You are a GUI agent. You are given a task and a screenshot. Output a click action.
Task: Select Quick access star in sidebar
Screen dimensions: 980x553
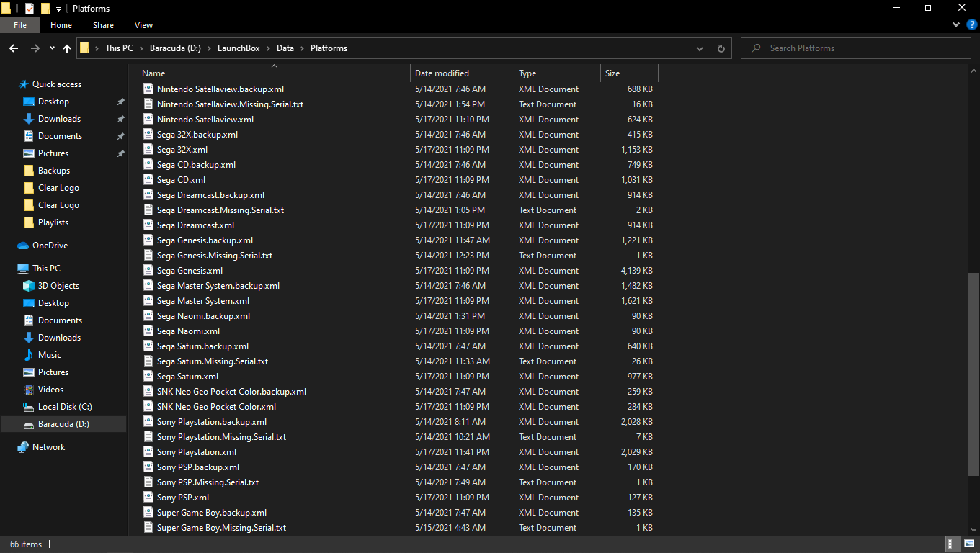(24, 84)
